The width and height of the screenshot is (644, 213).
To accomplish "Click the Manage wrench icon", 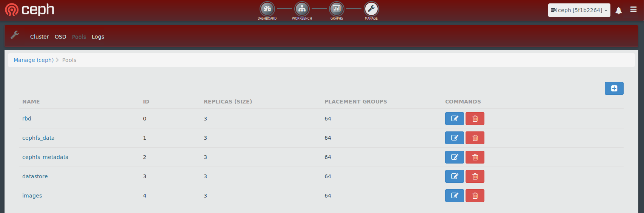I will click(x=371, y=9).
